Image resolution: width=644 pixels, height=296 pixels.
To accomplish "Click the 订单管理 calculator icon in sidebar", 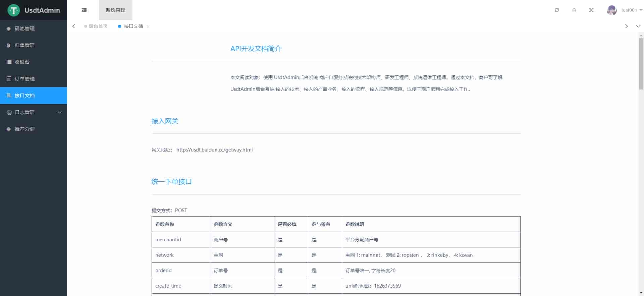I will [x=9, y=79].
